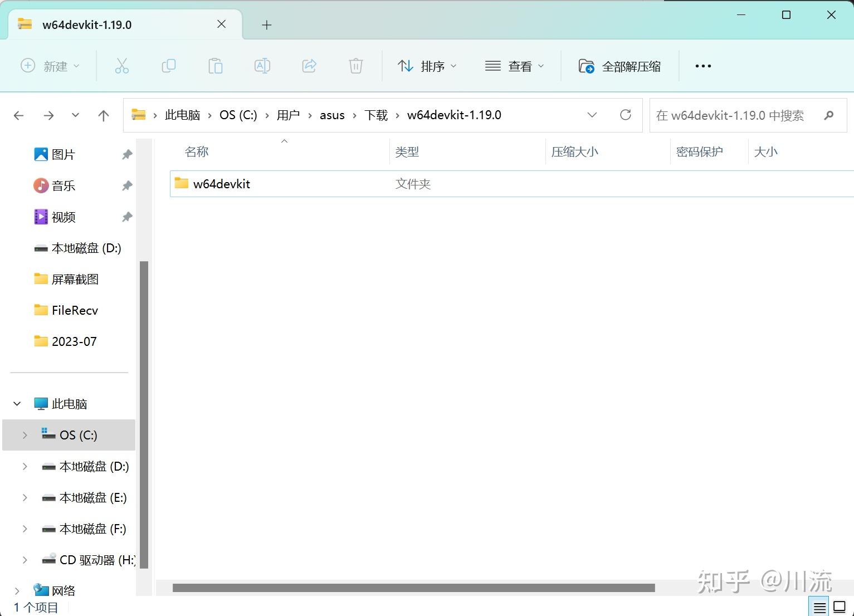Viewport: 854px width, 616px height.
Task: Expand address bar history dropdown
Action: pos(592,115)
